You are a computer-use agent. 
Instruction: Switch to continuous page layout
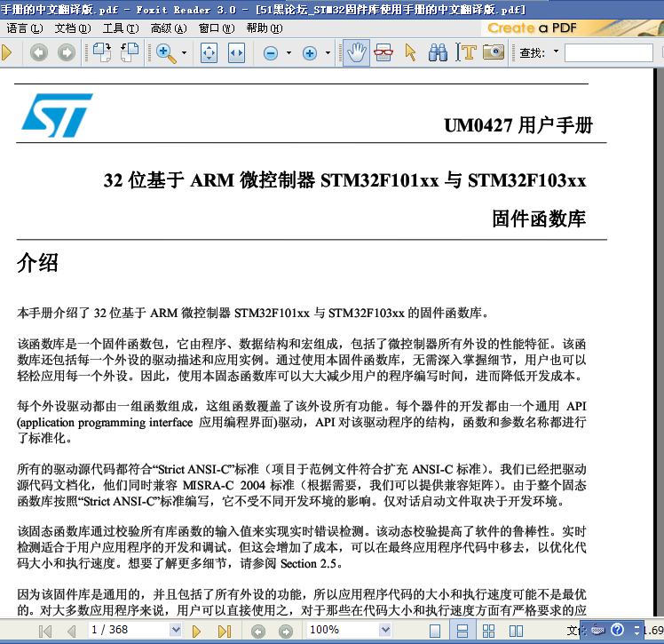(x=462, y=631)
